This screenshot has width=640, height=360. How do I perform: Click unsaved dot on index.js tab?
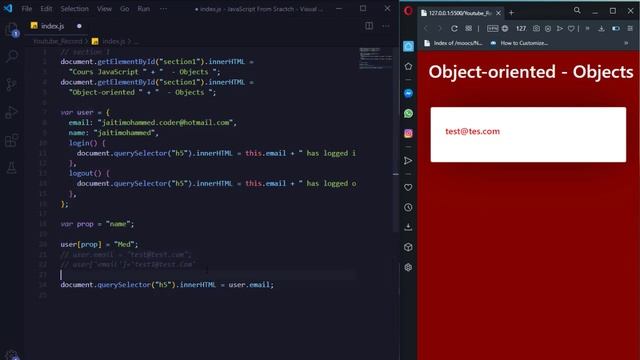point(79,26)
